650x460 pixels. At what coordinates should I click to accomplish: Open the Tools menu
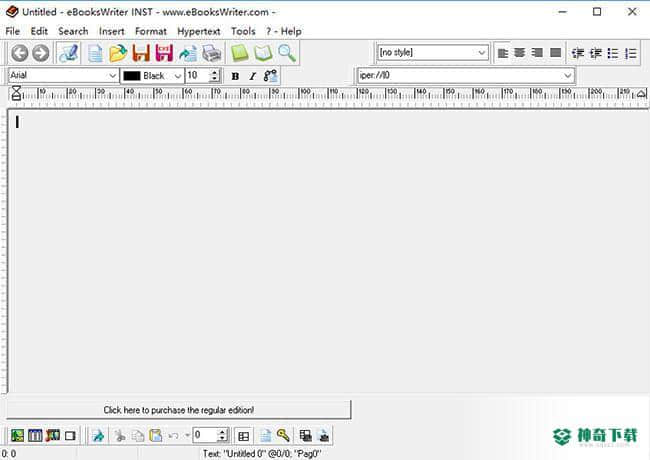(x=243, y=31)
